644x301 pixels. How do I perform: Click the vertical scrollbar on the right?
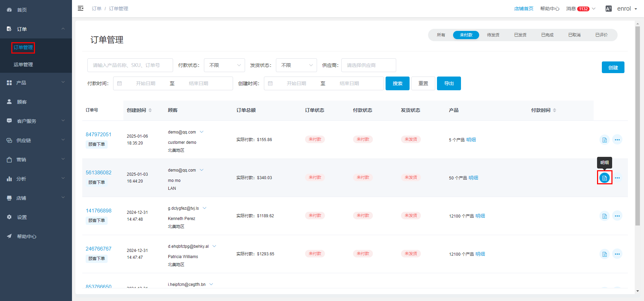[637, 126]
